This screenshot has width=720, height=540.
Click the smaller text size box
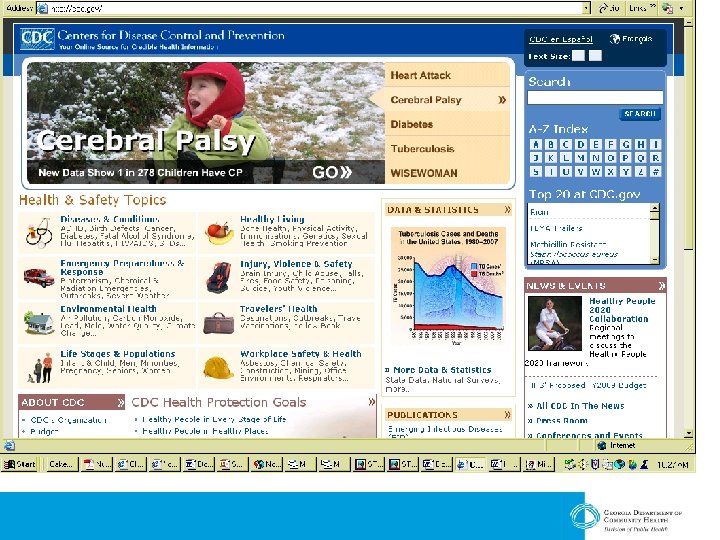(x=579, y=56)
